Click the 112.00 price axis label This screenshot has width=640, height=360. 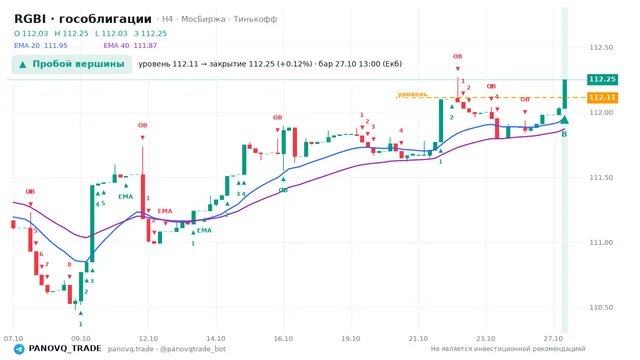coord(601,112)
